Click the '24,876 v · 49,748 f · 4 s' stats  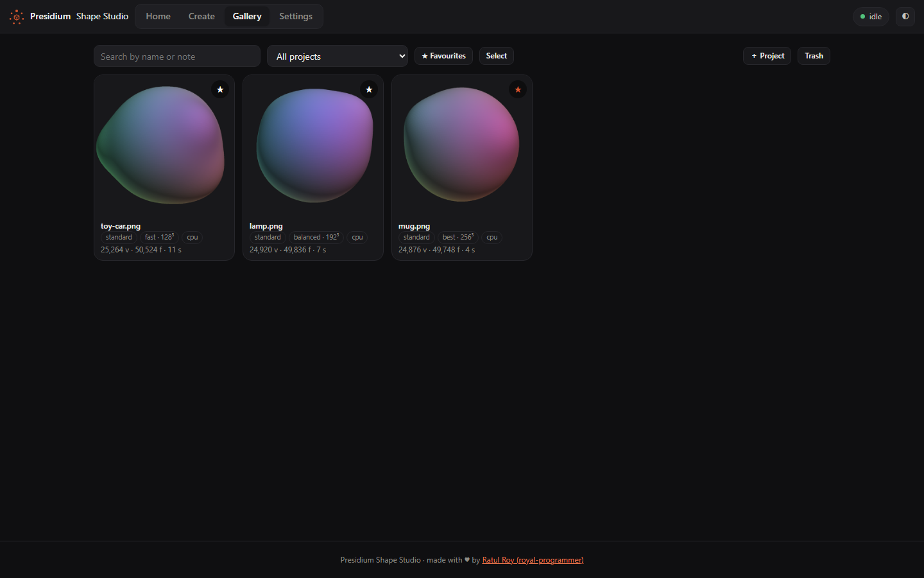(437, 250)
